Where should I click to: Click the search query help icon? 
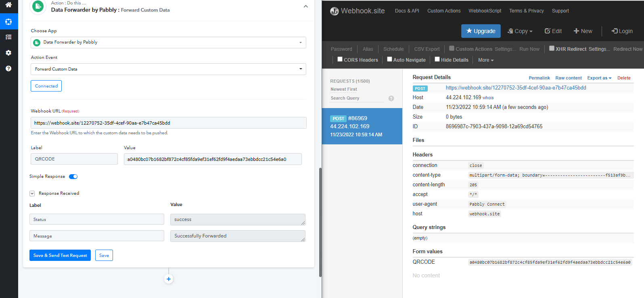pyautogui.click(x=391, y=98)
